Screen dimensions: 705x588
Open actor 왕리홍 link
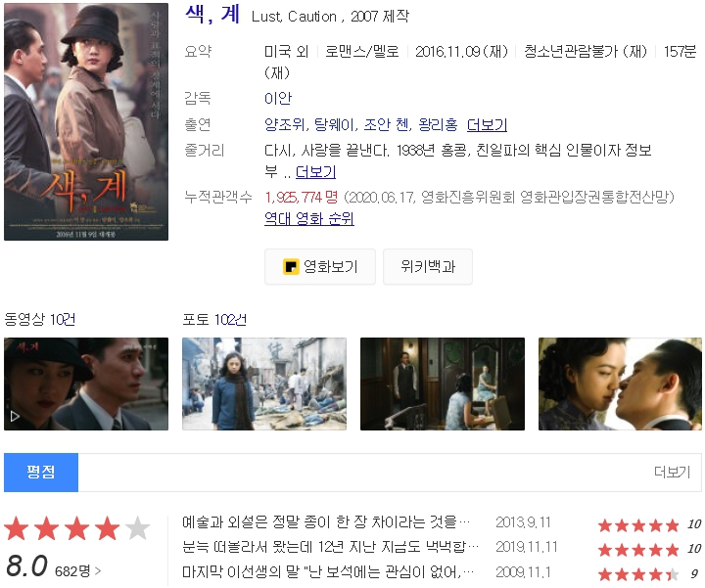[x=438, y=124]
